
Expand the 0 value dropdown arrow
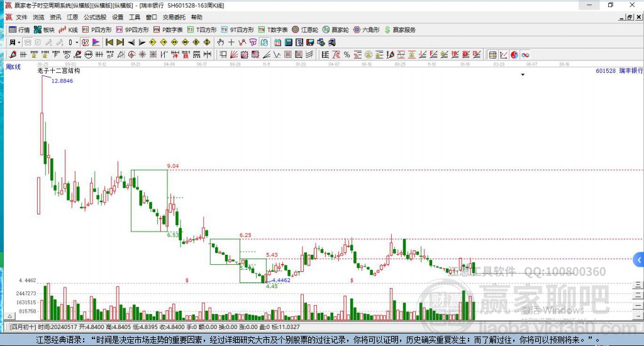(77, 42)
